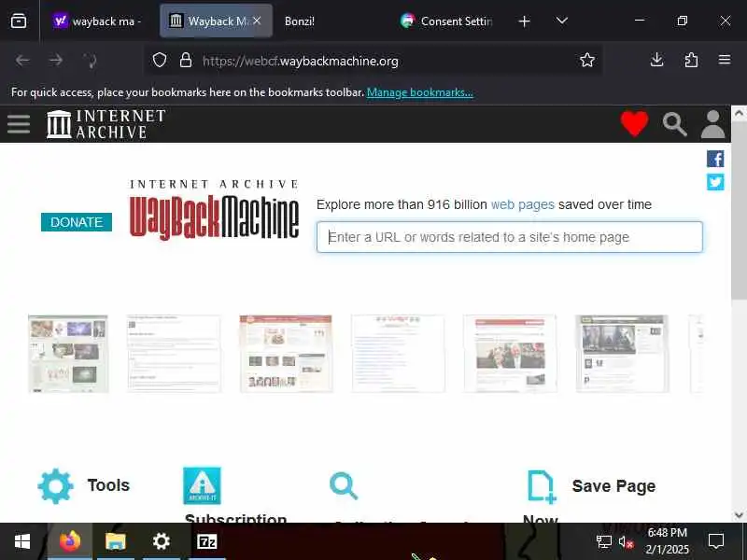Open 7-Zip from the taskbar
Image resolution: width=747 pixels, height=560 pixels.
point(206,541)
